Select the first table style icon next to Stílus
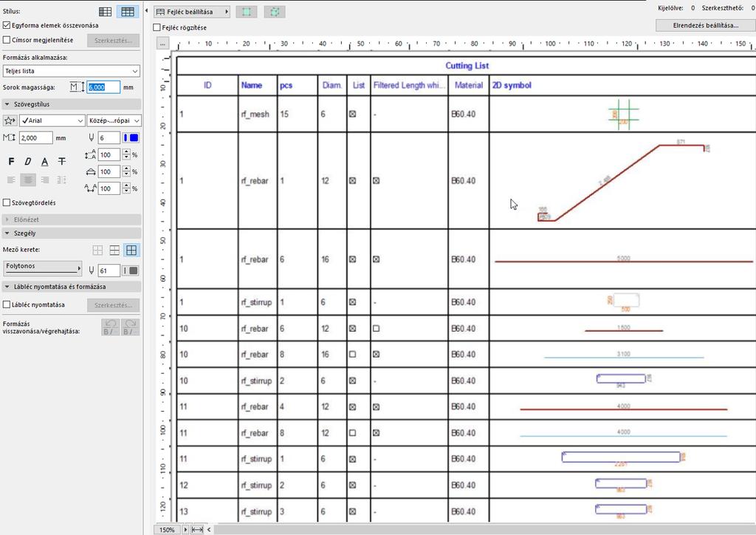 pos(105,12)
